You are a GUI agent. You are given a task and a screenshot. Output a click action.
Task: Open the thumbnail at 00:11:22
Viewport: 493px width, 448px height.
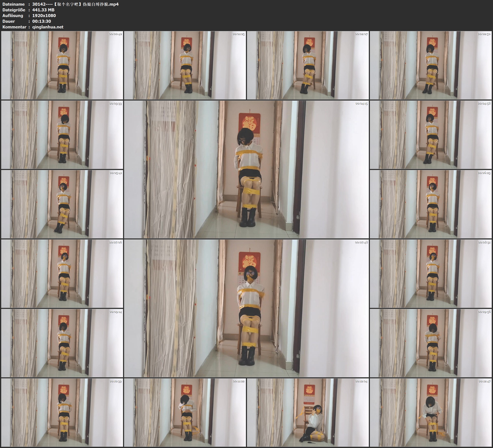pyautogui.click(x=185, y=412)
